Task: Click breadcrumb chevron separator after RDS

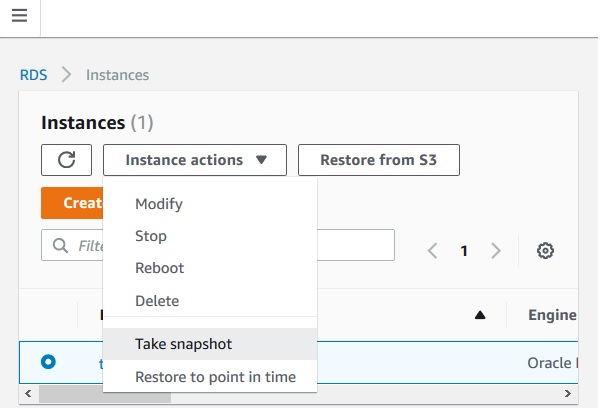Action: pos(67,75)
